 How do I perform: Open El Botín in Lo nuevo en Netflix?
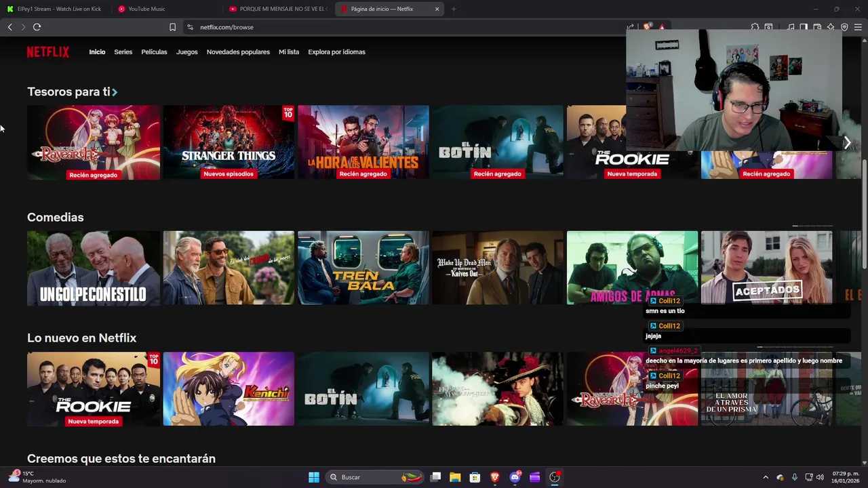[363, 389]
